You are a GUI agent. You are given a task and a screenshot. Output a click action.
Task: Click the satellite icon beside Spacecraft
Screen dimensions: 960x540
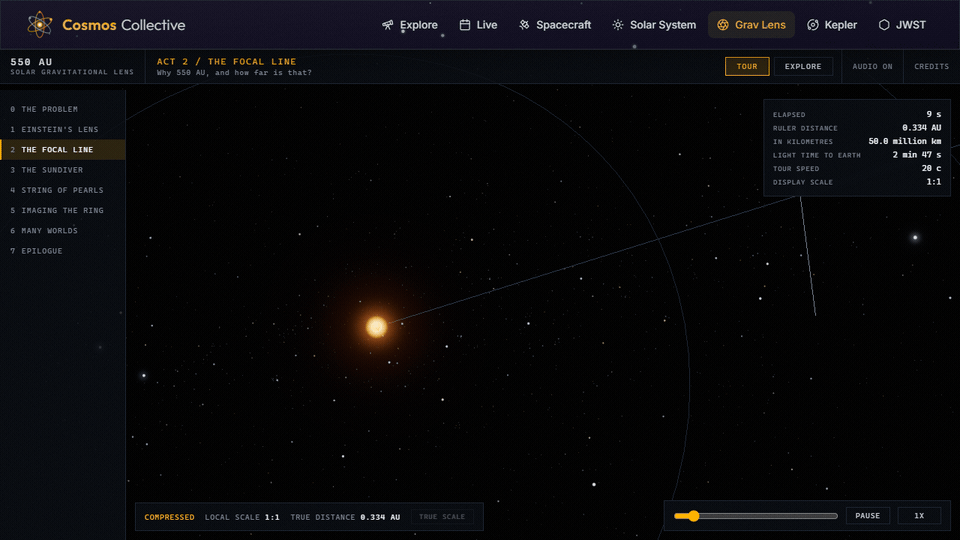524,25
